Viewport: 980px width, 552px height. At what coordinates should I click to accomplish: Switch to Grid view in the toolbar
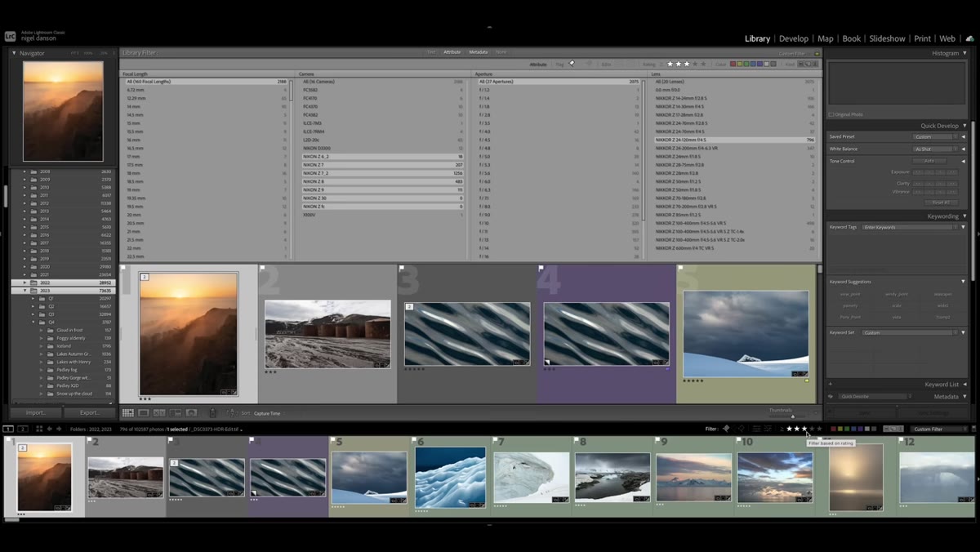(128, 413)
